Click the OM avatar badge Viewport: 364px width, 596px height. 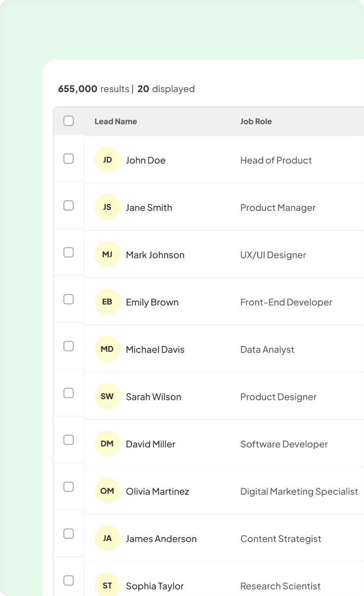[107, 491]
